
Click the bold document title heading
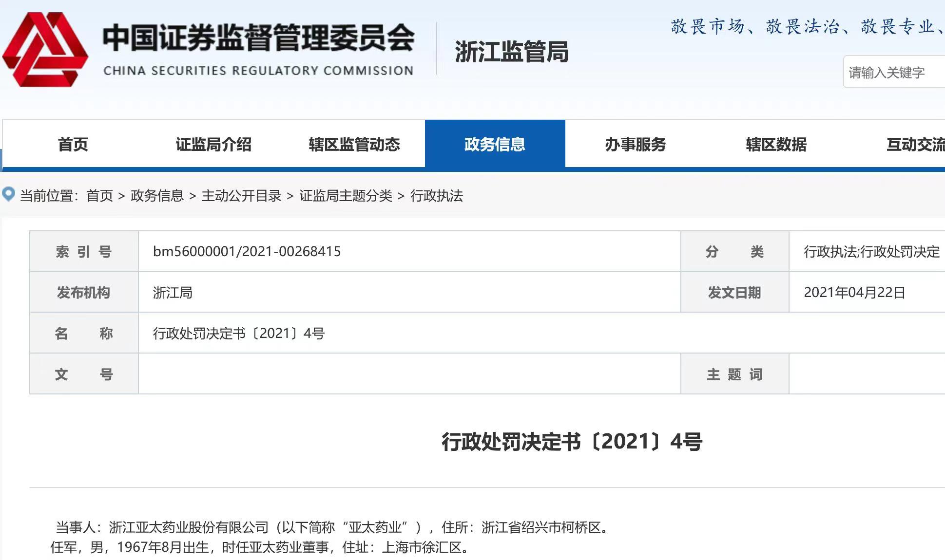(571, 442)
